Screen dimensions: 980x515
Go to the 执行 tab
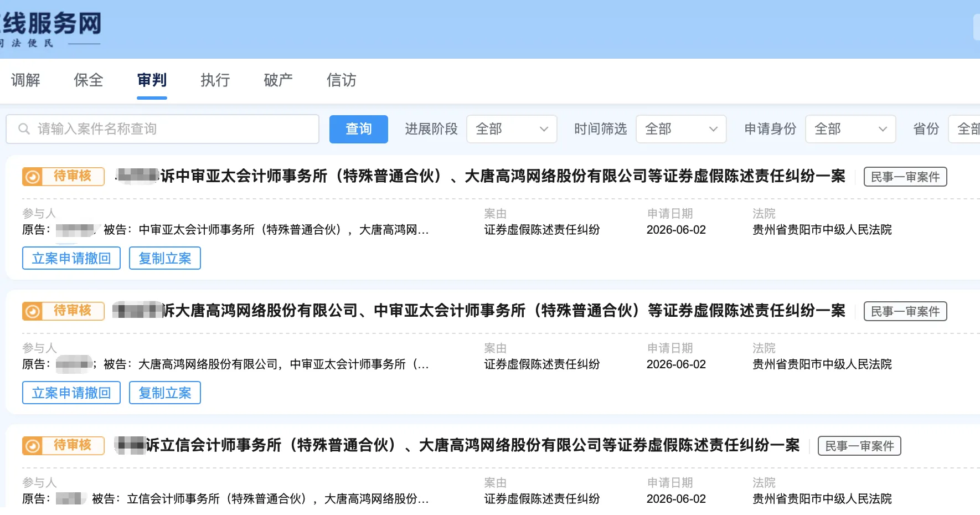[x=215, y=80]
